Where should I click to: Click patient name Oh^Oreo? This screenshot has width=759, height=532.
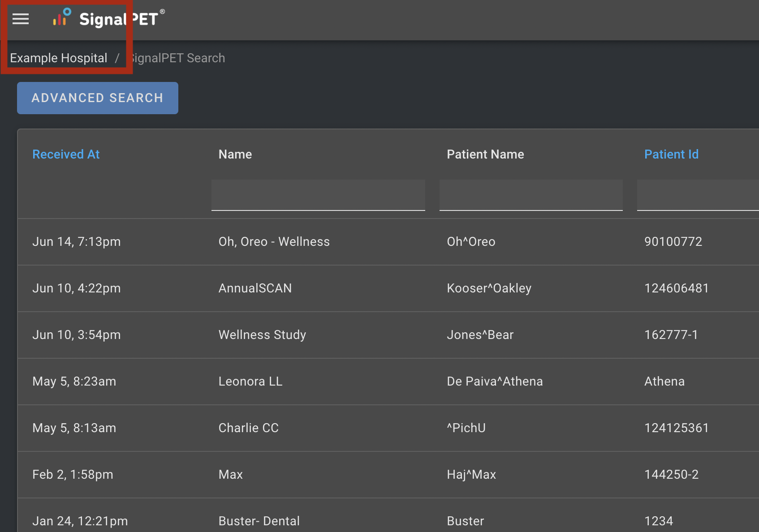tap(471, 242)
